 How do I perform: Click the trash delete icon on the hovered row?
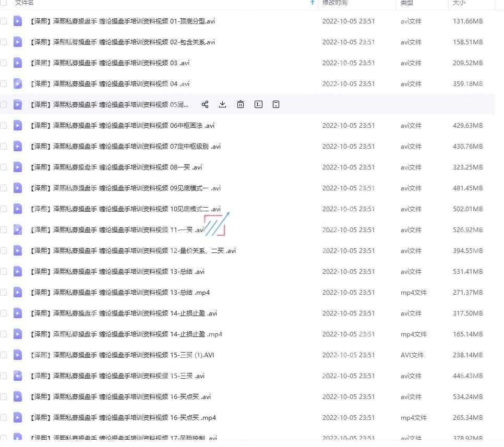[241, 104]
